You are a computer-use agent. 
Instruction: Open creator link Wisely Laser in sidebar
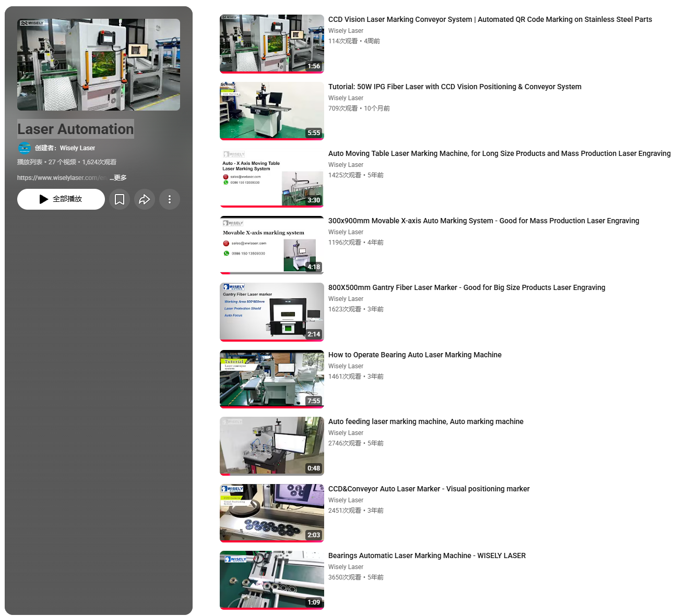point(77,148)
